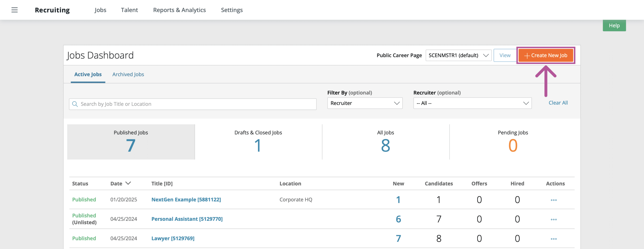The height and width of the screenshot is (249, 644).
Task: Click the Candidates column header
Action: click(x=439, y=184)
